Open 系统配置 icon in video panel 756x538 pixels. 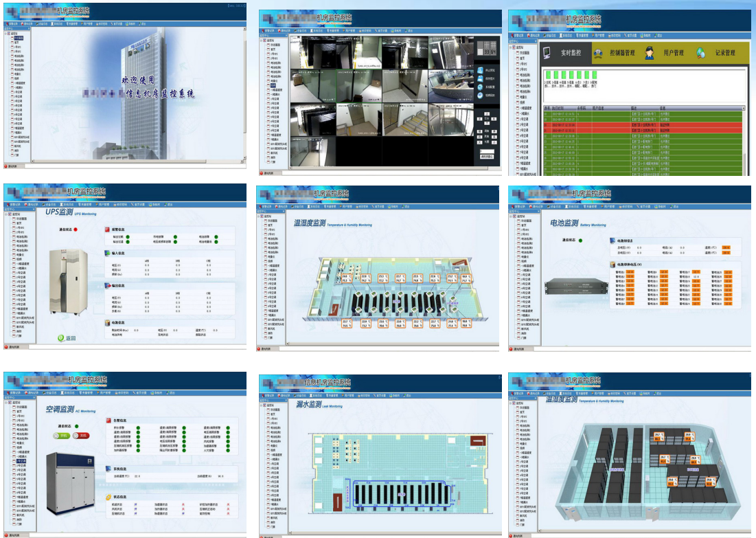pyautogui.click(x=480, y=87)
